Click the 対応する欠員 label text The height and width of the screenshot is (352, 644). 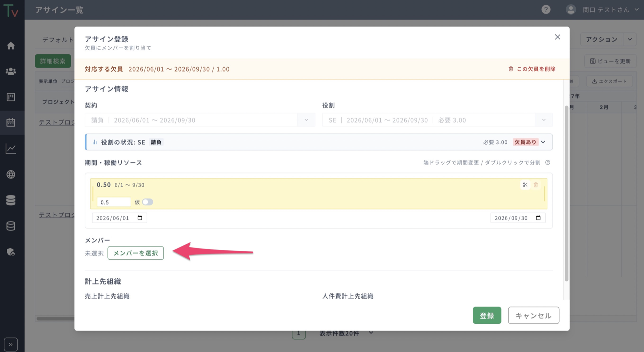(104, 69)
